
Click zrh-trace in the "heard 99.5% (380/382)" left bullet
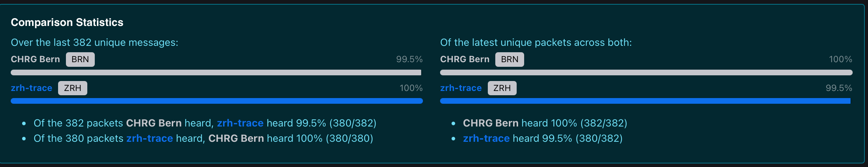click(240, 123)
